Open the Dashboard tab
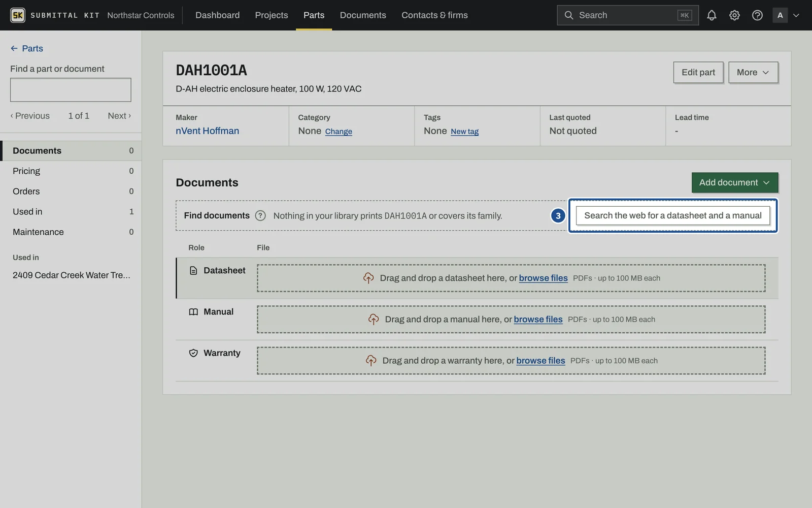Image resolution: width=812 pixels, height=508 pixels. [x=217, y=15]
